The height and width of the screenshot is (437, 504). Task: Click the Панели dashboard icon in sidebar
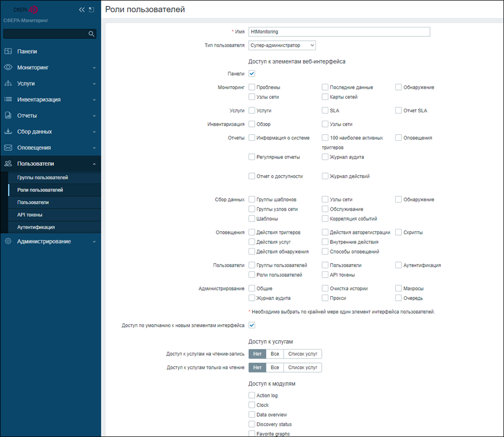click(x=8, y=52)
